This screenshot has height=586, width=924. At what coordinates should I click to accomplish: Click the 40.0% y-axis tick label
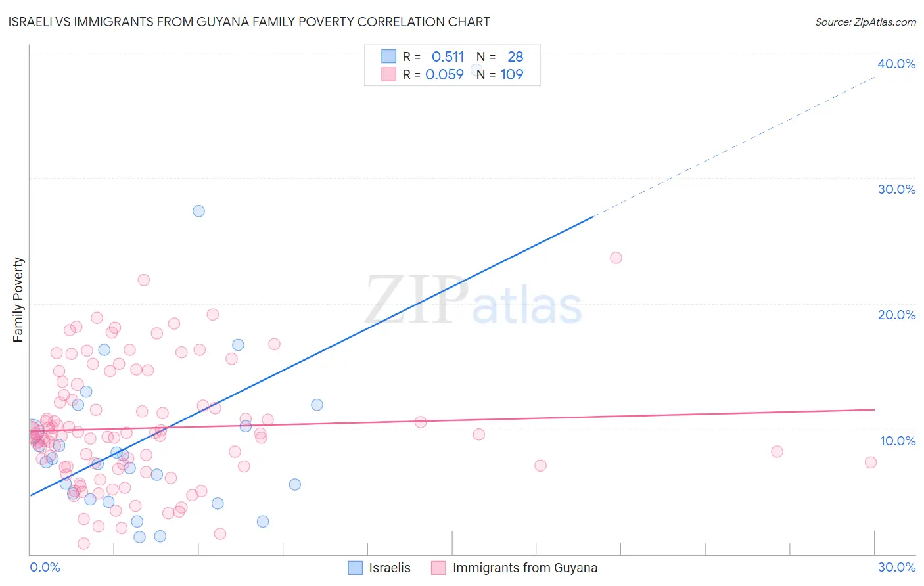896,64
